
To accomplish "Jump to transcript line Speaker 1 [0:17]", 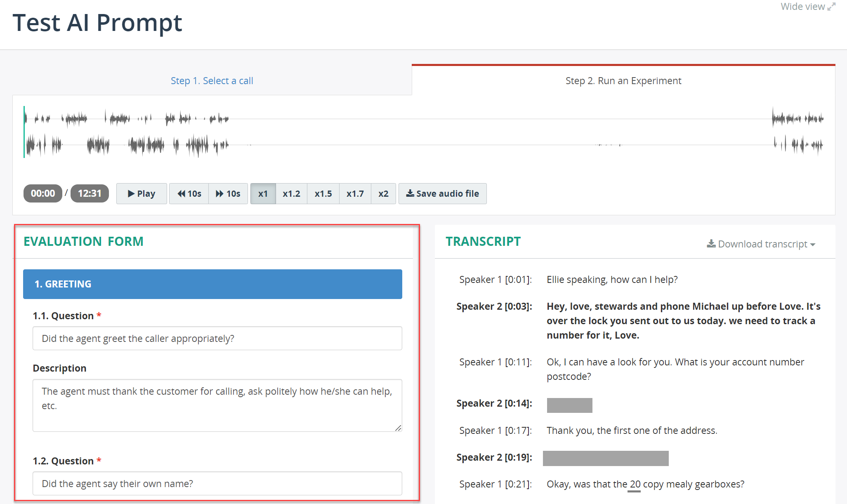I will 495,431.
